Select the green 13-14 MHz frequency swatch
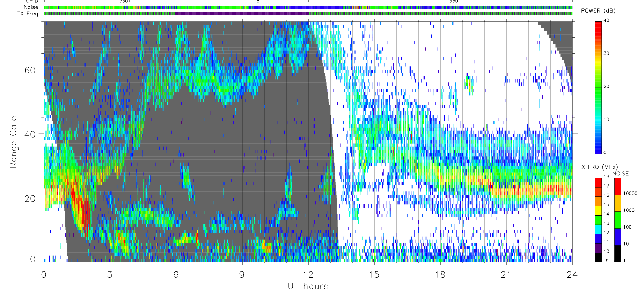Viewport: 644px width, 297px height. [x=599, y=220]
